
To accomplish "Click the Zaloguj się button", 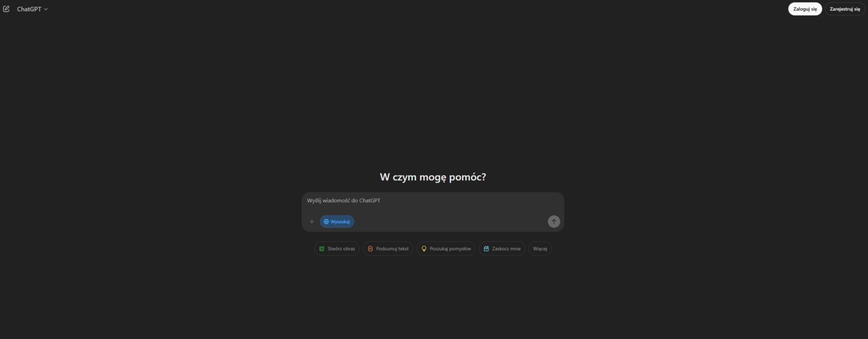I will [x=805, y=9].
